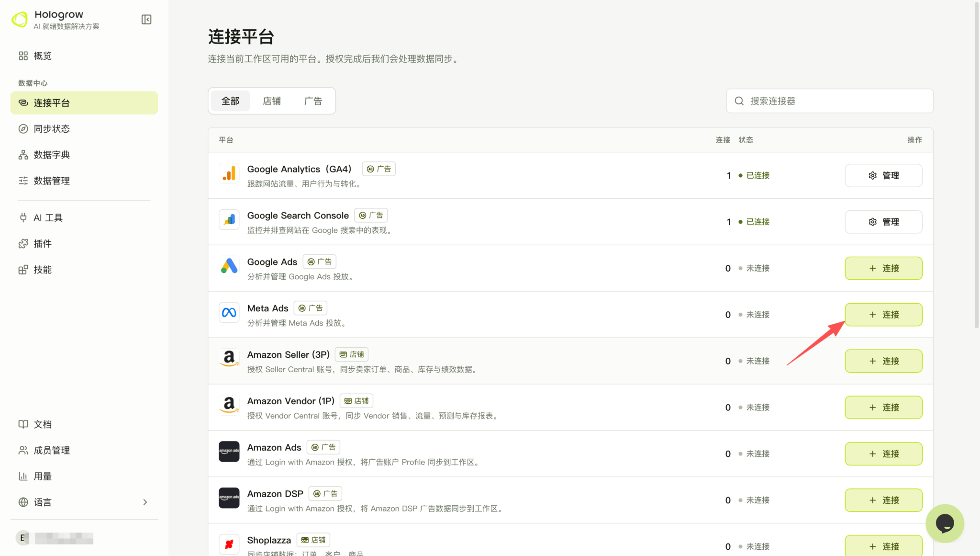980x556 pixels.
Task: Connect Amazon Seller (3P)
Action: [883, 361]
